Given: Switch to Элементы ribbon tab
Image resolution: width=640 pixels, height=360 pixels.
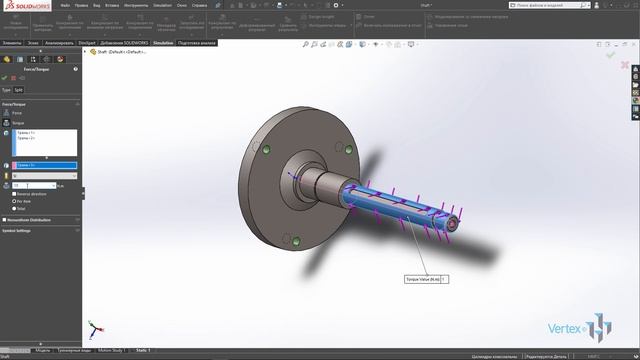Looking at the screenshot, I should click(12, 43).
